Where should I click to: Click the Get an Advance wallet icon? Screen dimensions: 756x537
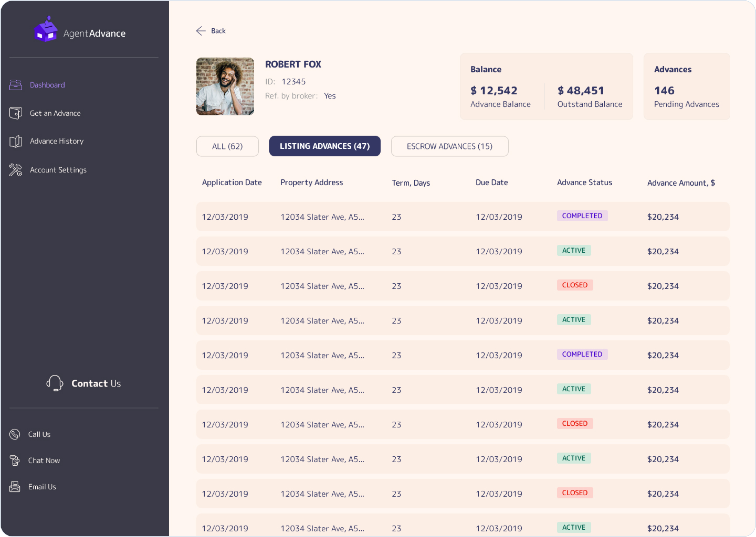coord(15,113)
